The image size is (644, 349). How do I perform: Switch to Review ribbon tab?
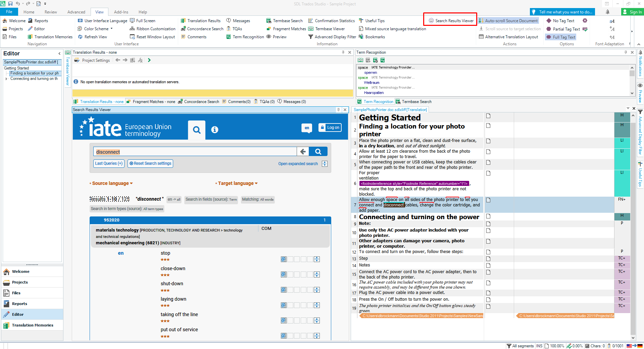(x=51, y=12)
